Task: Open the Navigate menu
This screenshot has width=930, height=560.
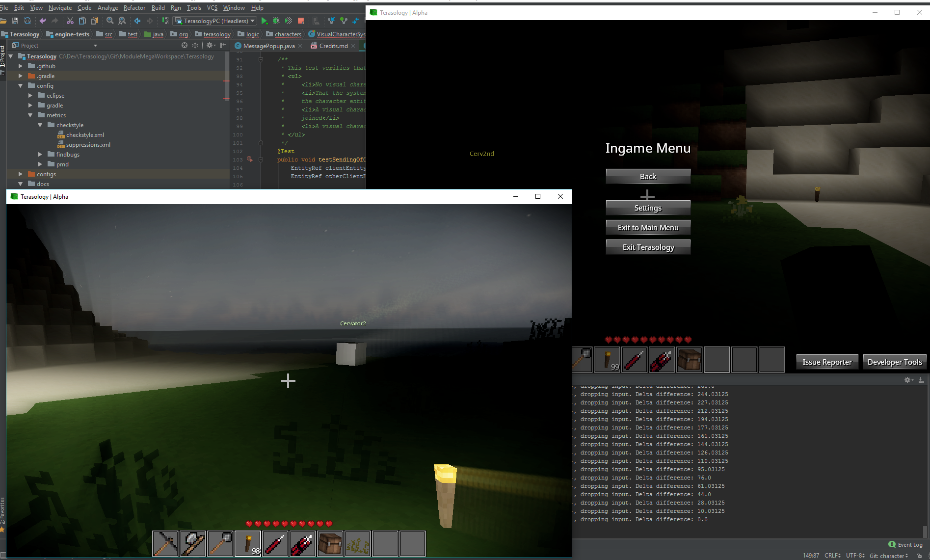Action: 60,8
